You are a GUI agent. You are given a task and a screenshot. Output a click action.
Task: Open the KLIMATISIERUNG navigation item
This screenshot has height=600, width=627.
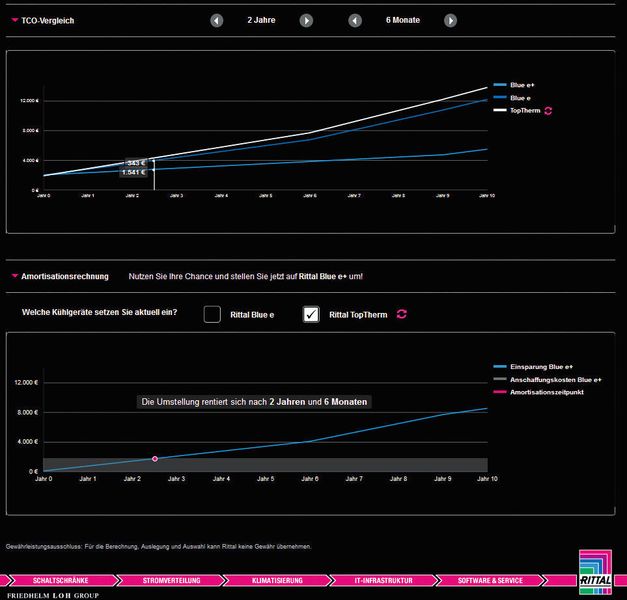pos(277,580)
